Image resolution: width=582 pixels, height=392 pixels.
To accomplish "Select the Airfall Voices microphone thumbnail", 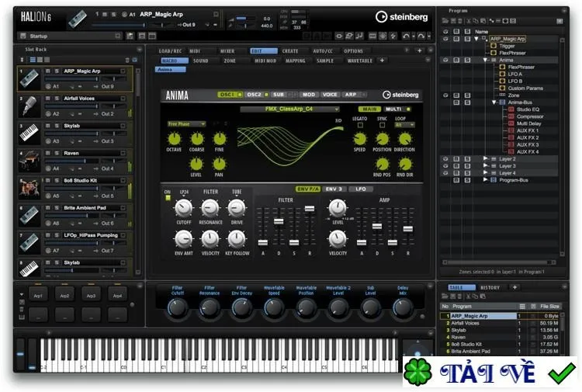I will point(29,106).
